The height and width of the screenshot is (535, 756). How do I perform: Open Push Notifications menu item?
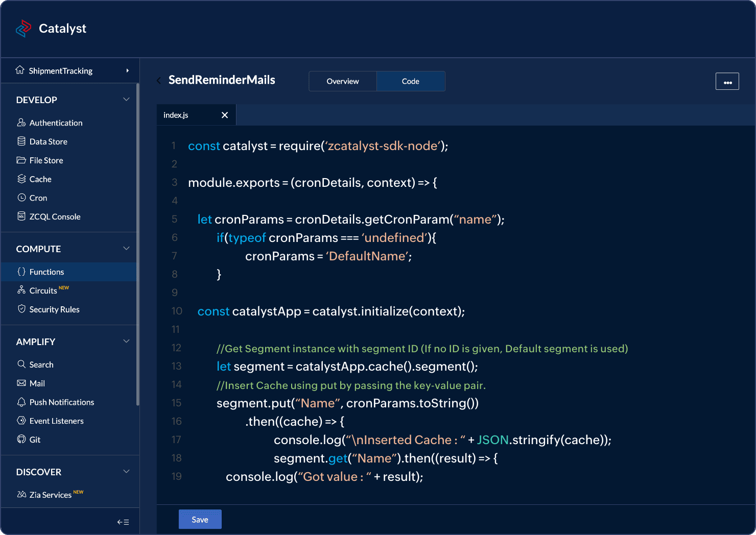coord(62,402)
